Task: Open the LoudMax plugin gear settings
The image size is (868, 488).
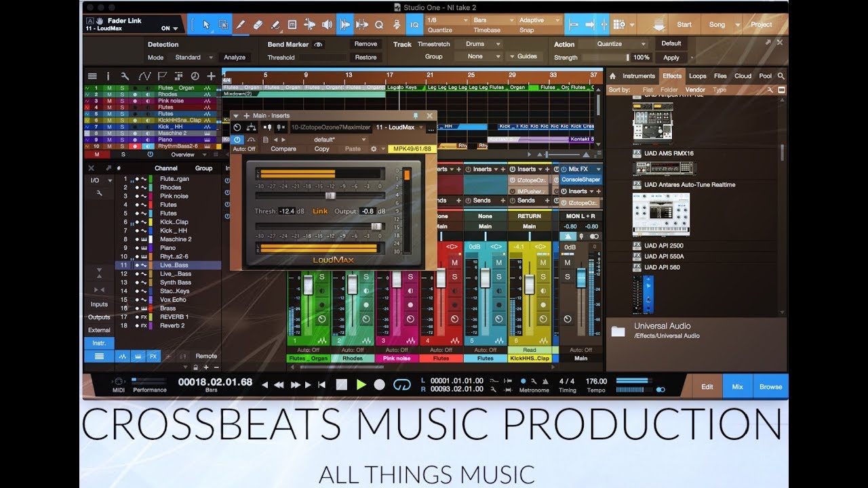Action: tap(373, 148)
